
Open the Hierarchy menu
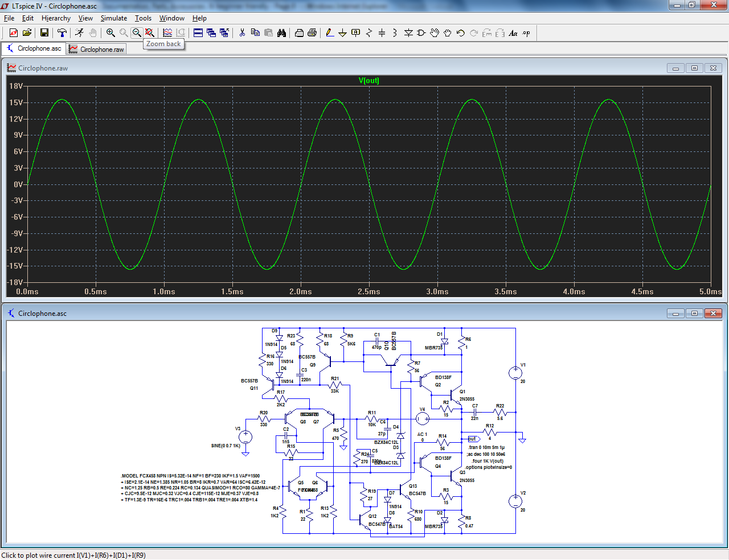pos(56,18)
